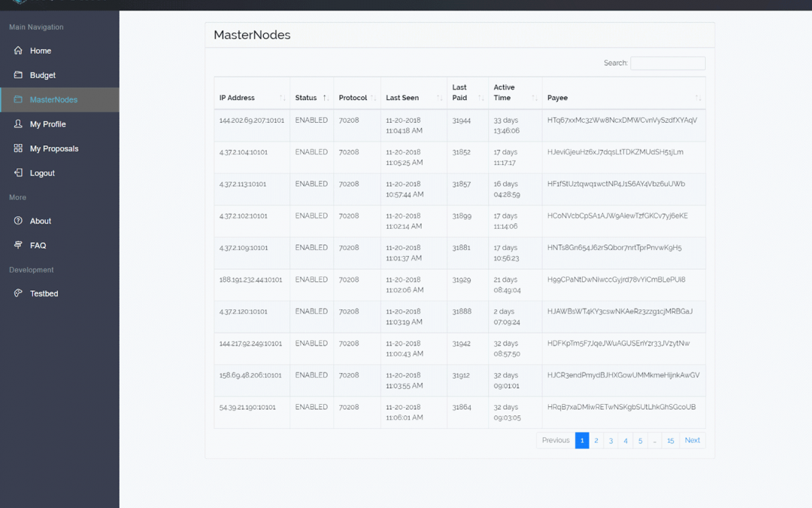The width and height of the screenshot is (812, 508).
Task: Click the About question mark icon
Action: pyautogui.click(x=18, y=221)
